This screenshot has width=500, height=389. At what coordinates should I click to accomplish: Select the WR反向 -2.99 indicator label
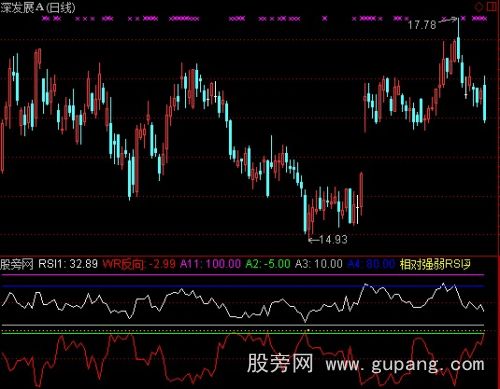coord(139,264)
